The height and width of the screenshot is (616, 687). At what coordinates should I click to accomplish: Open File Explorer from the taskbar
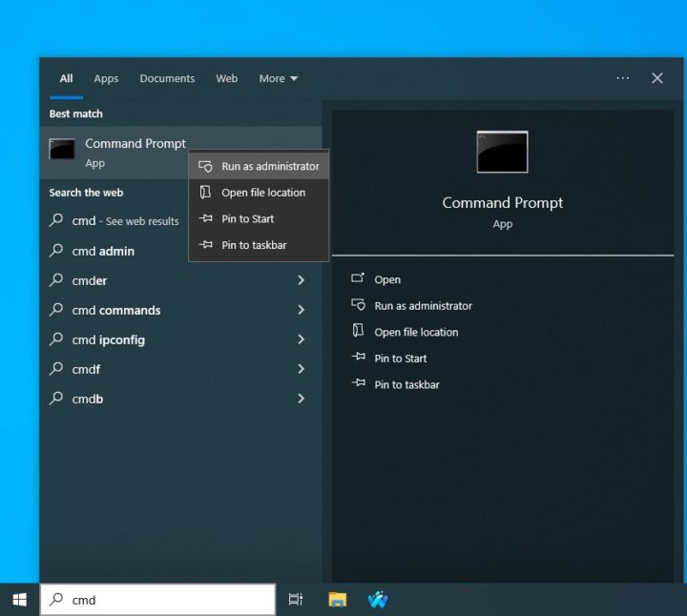tap(337, 600)
